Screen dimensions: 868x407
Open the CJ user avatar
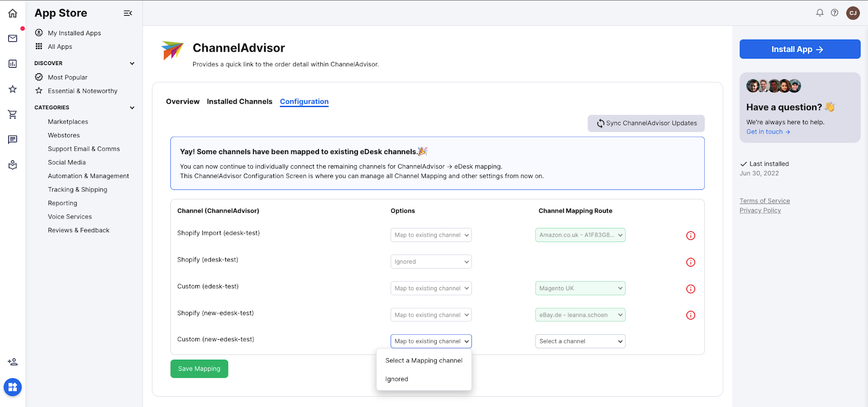coord(853,12)
